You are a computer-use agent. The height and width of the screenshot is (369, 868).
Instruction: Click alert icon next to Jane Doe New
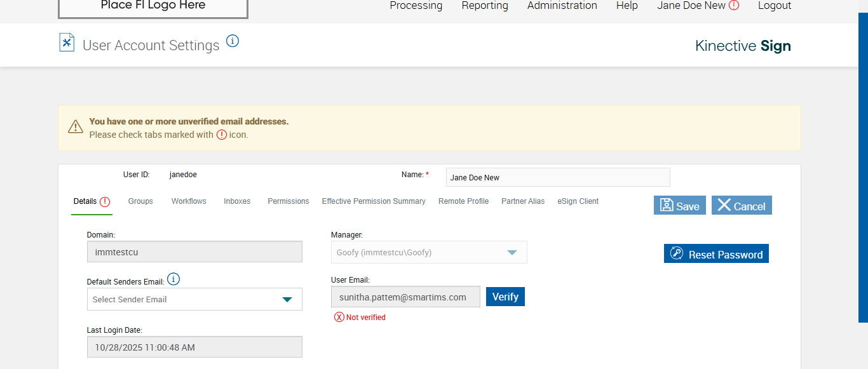click(x=734, y=6)
